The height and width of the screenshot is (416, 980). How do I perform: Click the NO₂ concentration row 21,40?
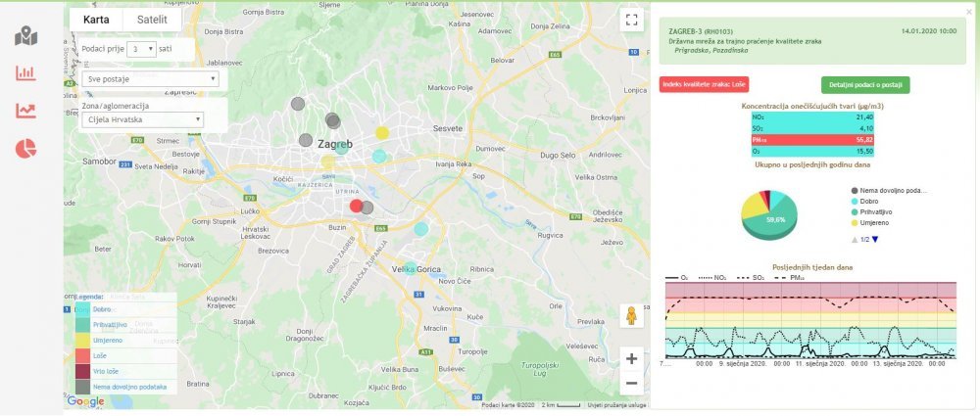[812, 116]
